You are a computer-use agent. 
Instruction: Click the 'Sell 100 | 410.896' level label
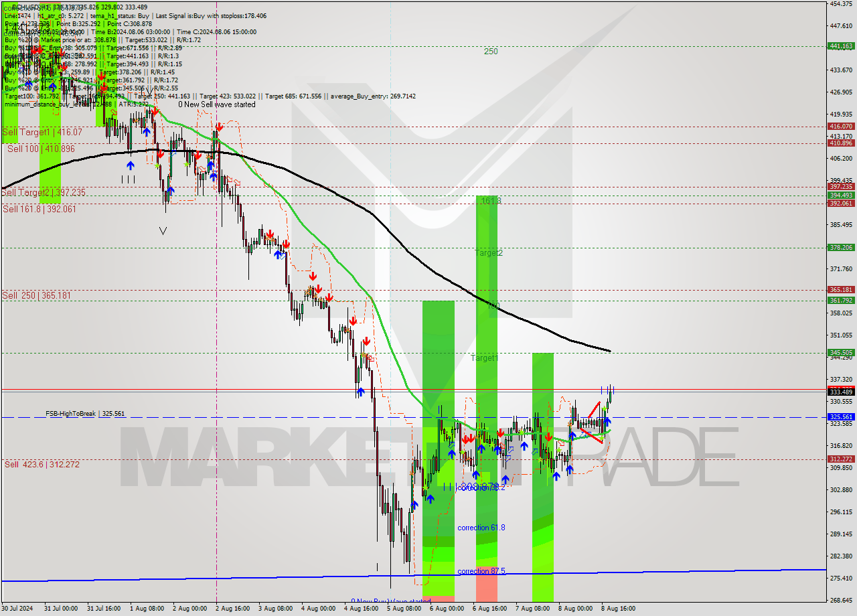(41, 149)
